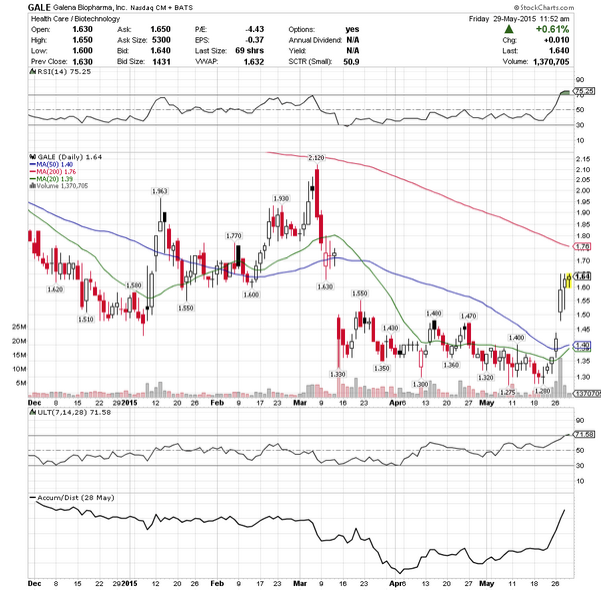Click the 1.64 last-price tag on axis
Screen dimensions: 601x590
(x=583, y=276)
